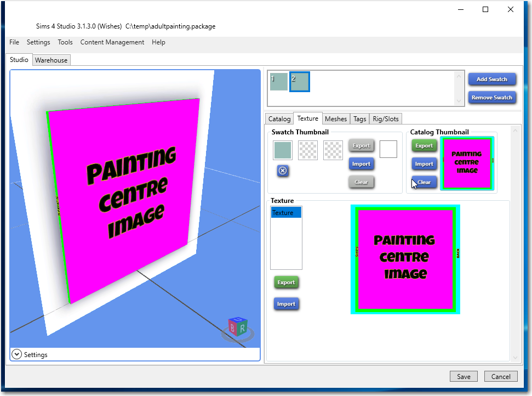Click the empty white swatch thumbnail preview box

[x=388, y=149]
